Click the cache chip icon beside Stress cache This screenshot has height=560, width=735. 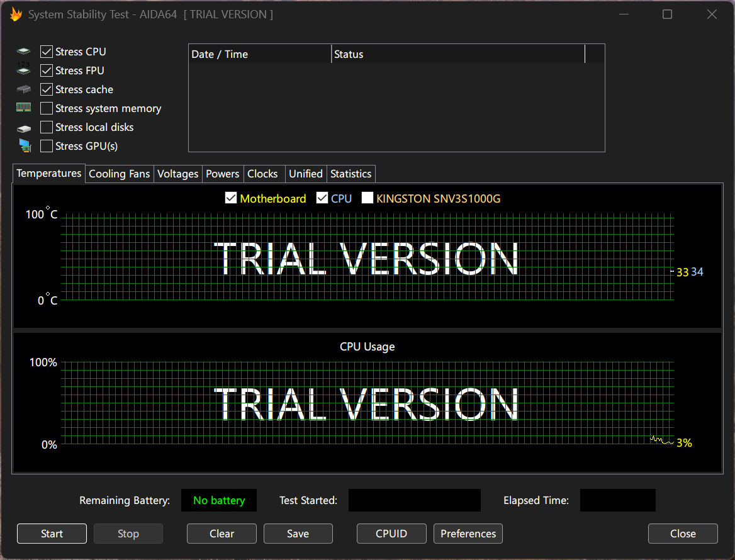pyautogui.click(x=24, y=89)
